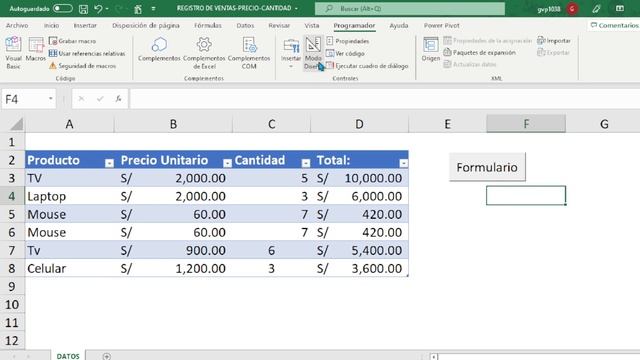Click the insert function fx icon
The image size is (640, 360).
[118, 99]
